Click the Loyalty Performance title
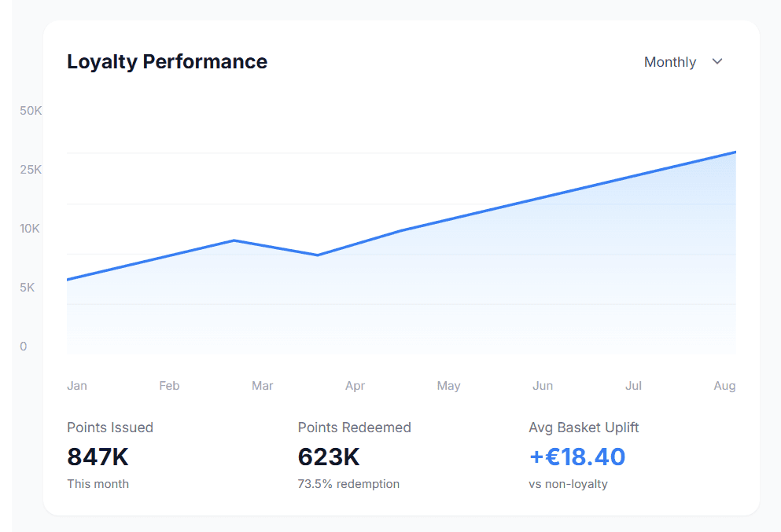Image resolution: width=781 pixels, height=532 pixels. click(x=167, y=61)
